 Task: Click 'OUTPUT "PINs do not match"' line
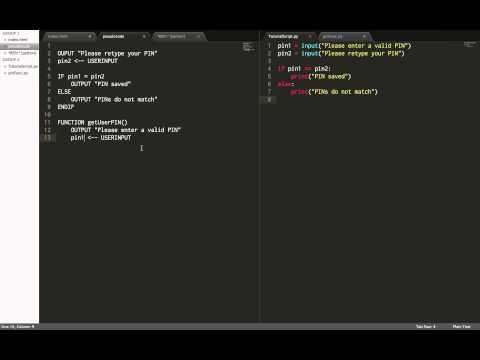click(114, 99)
